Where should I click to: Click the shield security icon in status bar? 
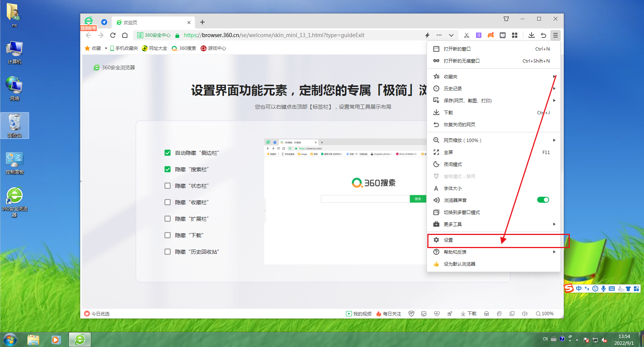(411, 314)
